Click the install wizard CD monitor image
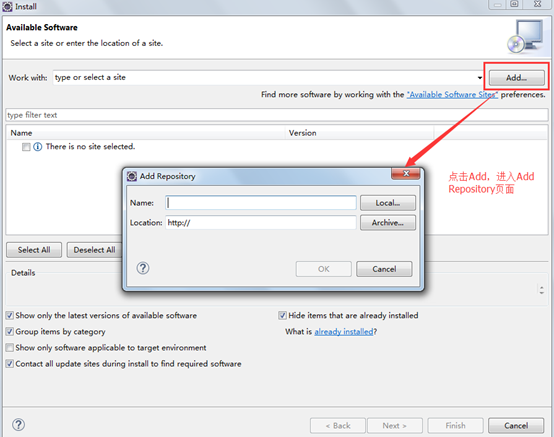 [525, 37]
